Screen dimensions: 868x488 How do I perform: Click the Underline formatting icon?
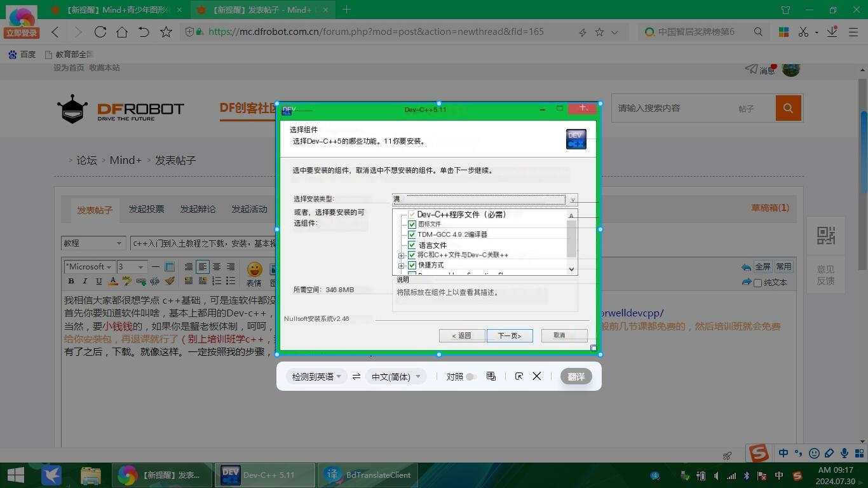click(99, 281)
